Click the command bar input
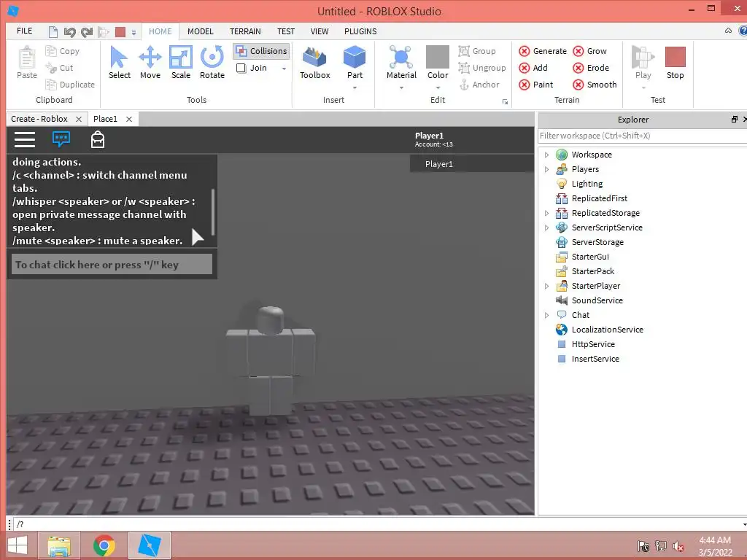The width and height of the screenshot is (747, 560). (379, 524)
